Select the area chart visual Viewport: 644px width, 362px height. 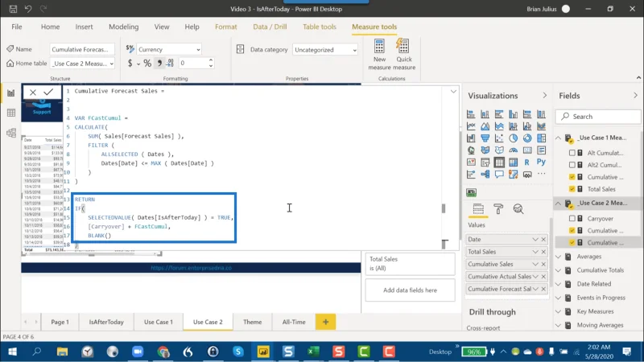(485, 126)
